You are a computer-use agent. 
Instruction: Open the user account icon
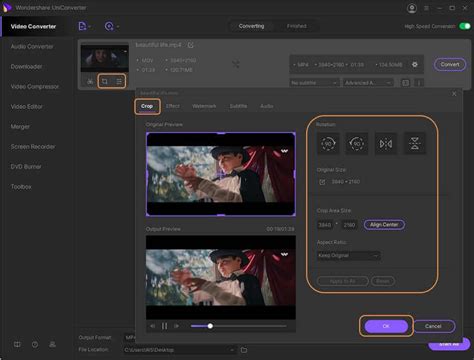click(x=412, y=8)
